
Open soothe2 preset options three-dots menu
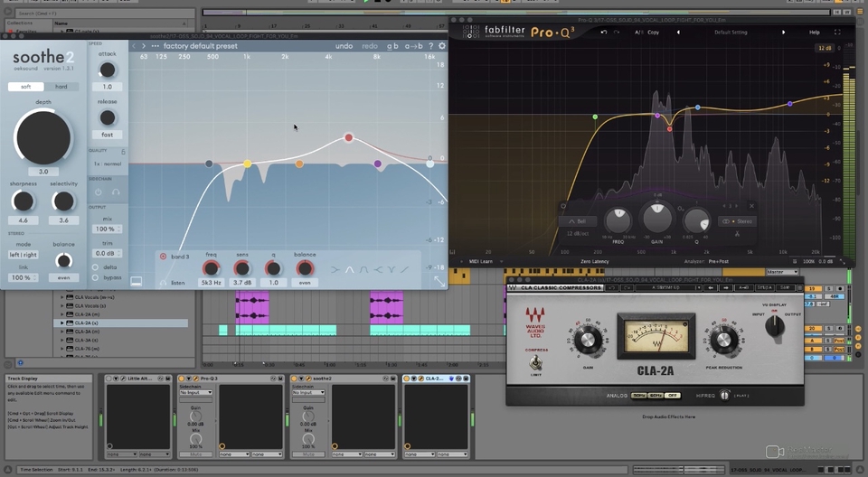pyautogui.click(x=155, y=46)
